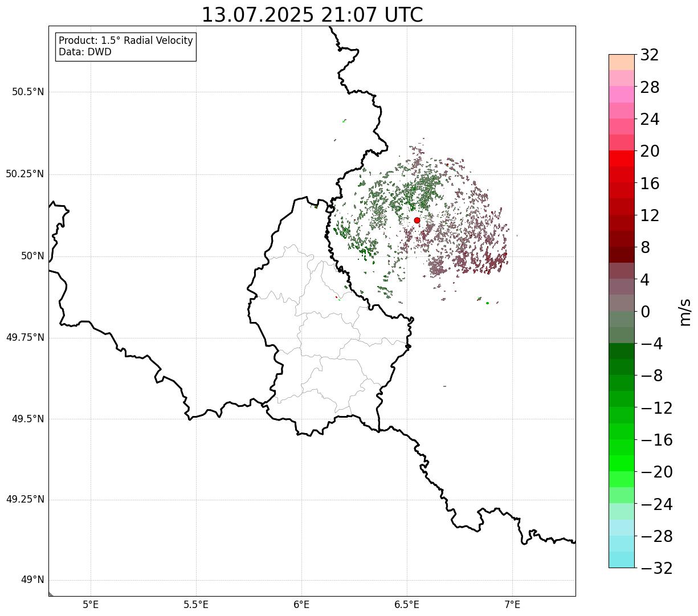
Task: Click the colorbar tick label −16
Action: click(656, 440)
